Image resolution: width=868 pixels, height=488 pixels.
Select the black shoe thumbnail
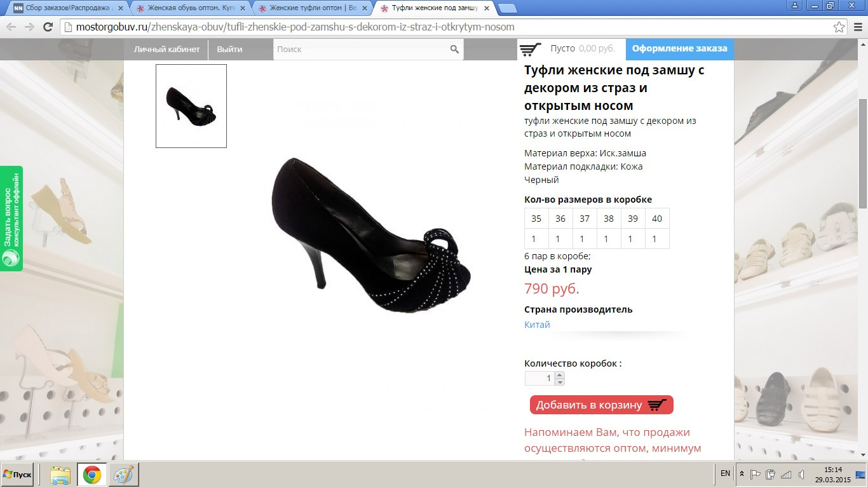click(191, 106)
